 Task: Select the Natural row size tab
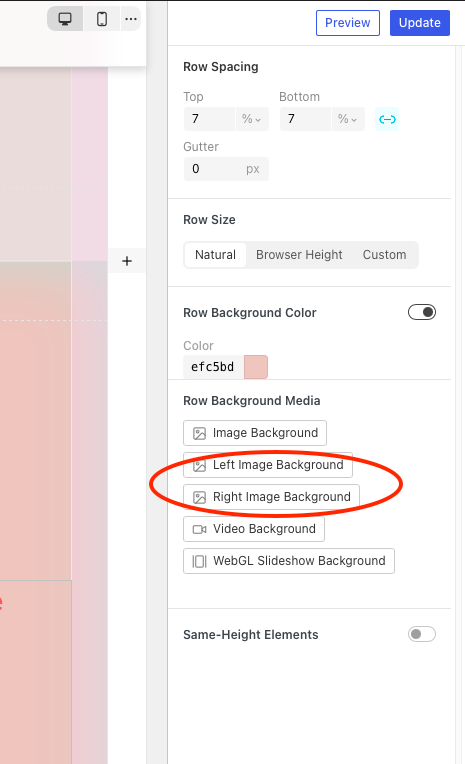pyautogui.click(x=215, y=255)
